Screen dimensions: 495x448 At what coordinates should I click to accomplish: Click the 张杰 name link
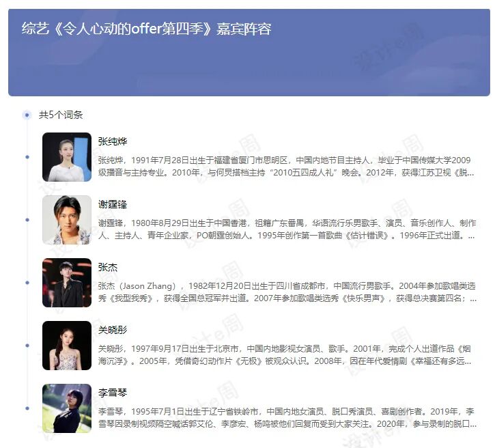coord(108,267)
